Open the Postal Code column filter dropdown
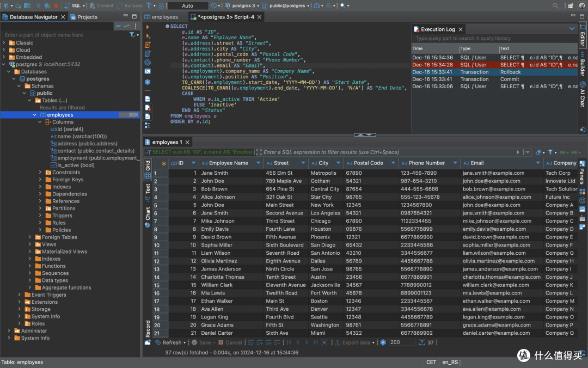Image resolution: width=588 pixels, height=368 pixels. click(393, 163)
